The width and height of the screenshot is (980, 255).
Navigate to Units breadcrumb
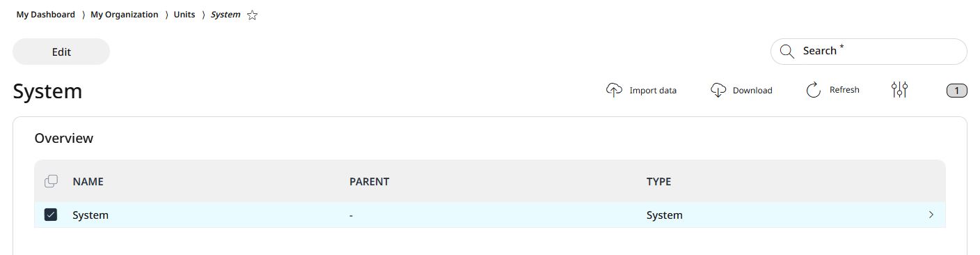coord(184,15)
